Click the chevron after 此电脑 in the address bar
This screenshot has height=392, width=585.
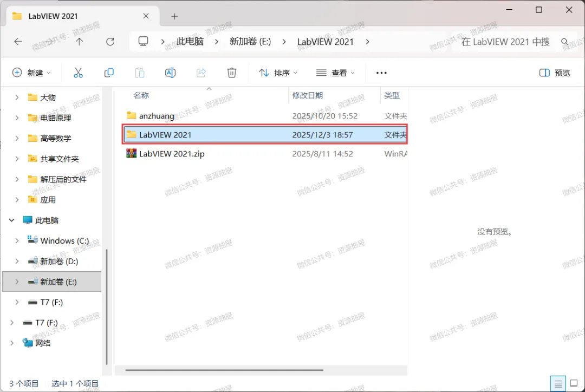click(216, 41)
